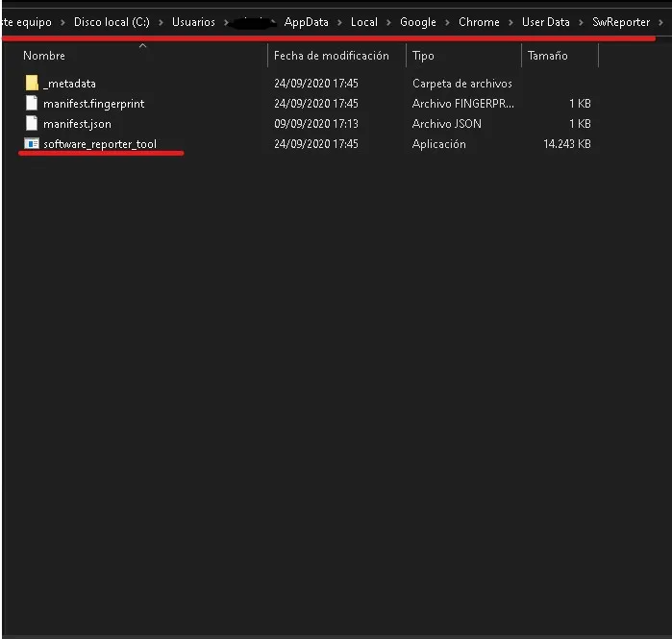Image resolution: width=672 pixels, height=639 pixels.
Task: Click the manifest.fingerprint file icon
Action: coord(32,104)
